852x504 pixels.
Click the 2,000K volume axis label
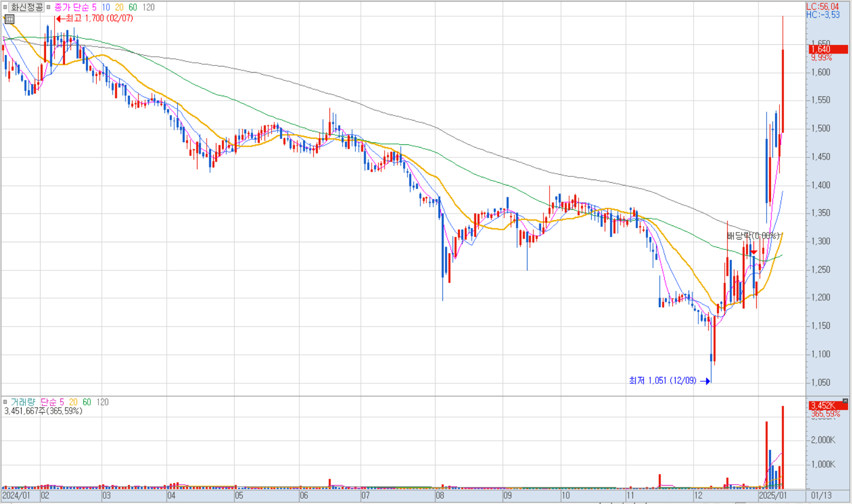click(823, 440)
